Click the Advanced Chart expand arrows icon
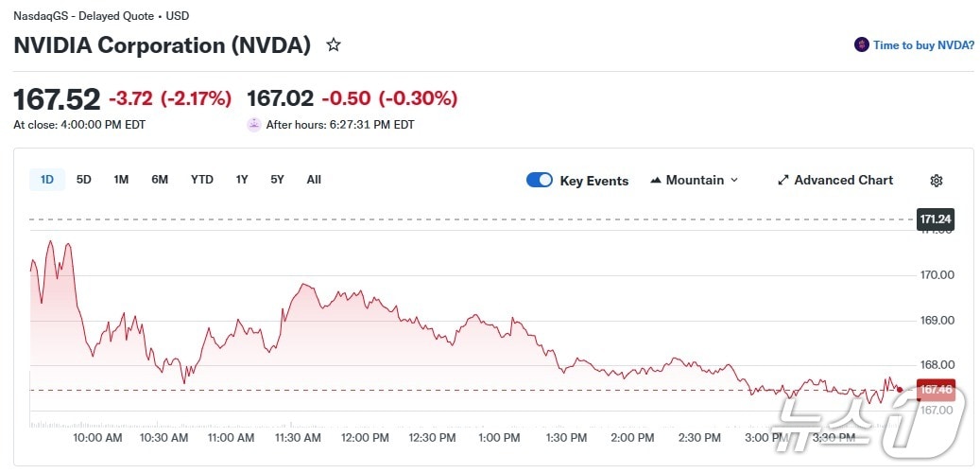Screen dimensions: 980x473 [x=782, y=181]
